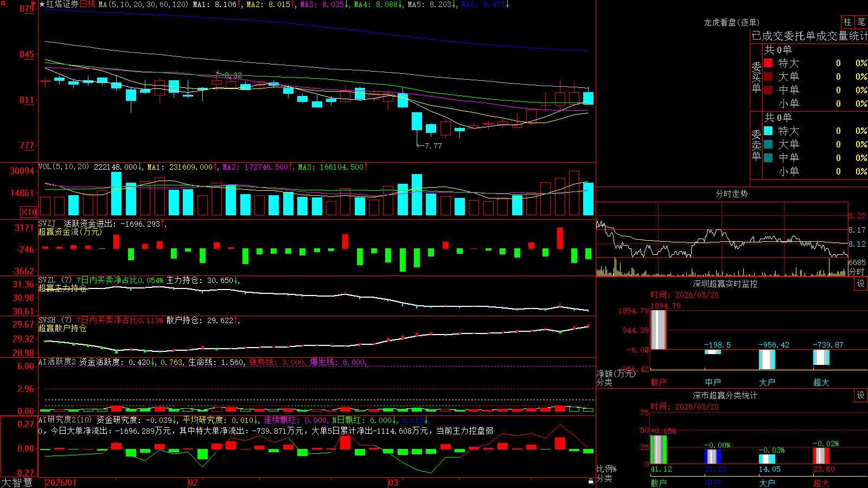
Task: Click the 中户 21.23 blue ratio bar
Action: tap(713, 457)
